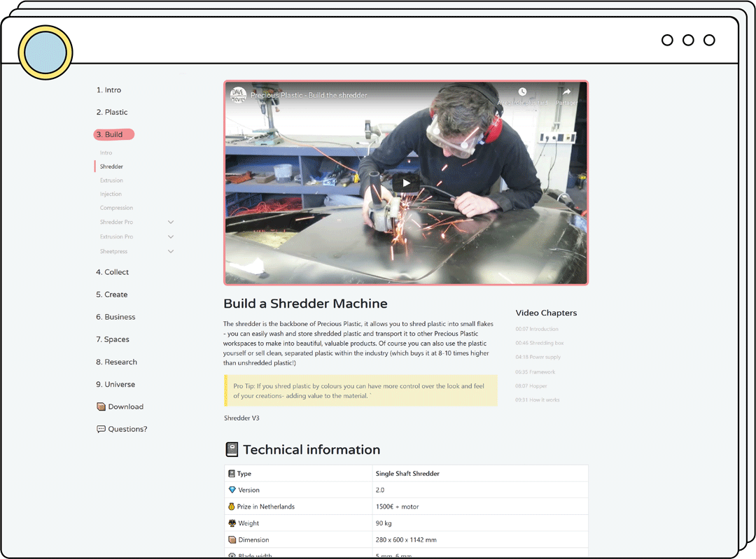Select the Injection sub-page
This screenshot has width=756, height=559.
point(111,194)
